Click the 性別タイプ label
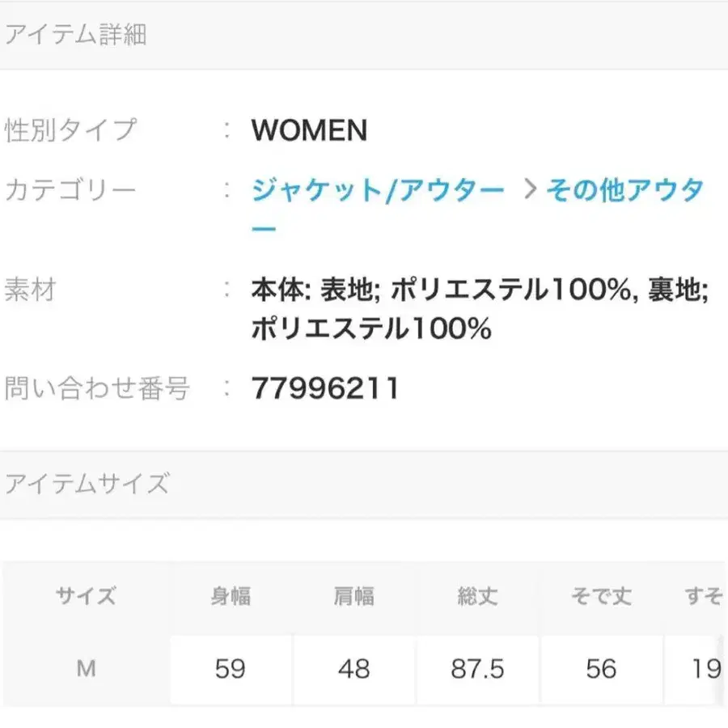The height and width of the screenshot is (728, 728). pyautogui.click(x=71, y=130)
